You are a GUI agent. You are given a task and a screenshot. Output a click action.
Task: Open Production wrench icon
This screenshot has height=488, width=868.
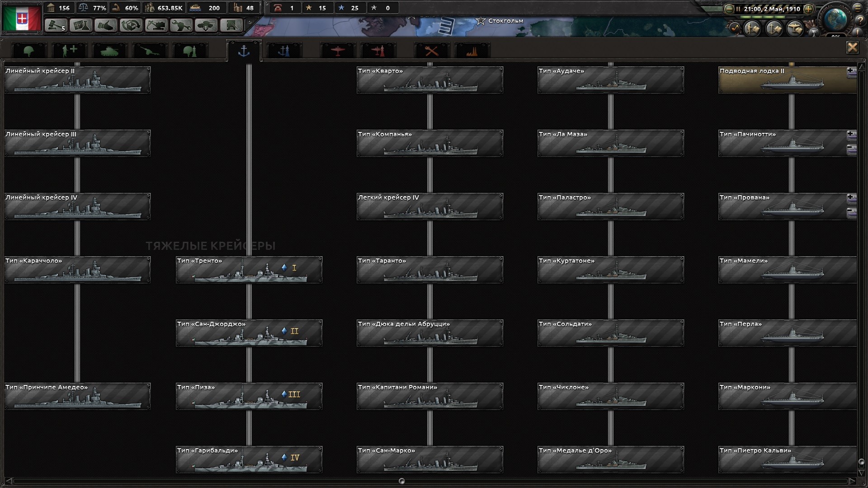[181, 26]
